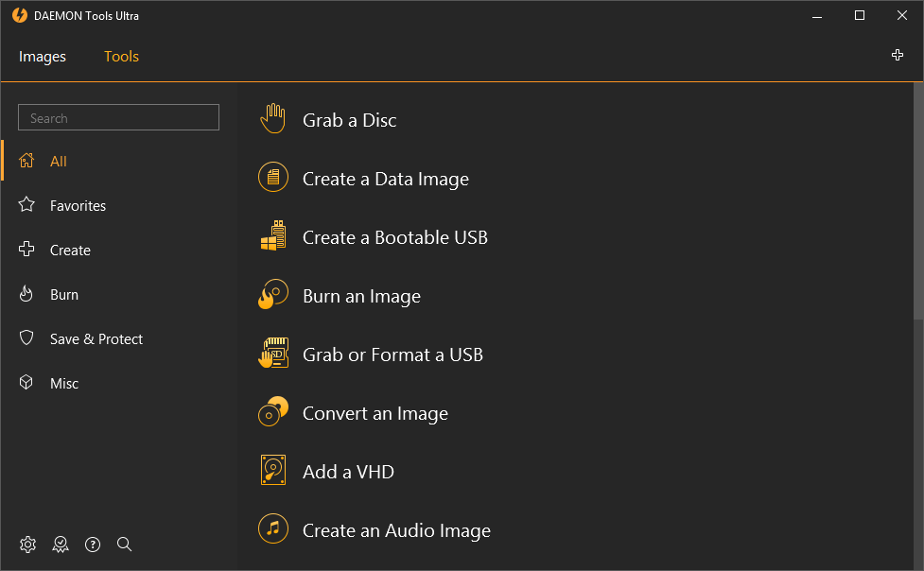Click the Create plus icon in the sidebar
This screenshot has height=571, width=924.
26,249
